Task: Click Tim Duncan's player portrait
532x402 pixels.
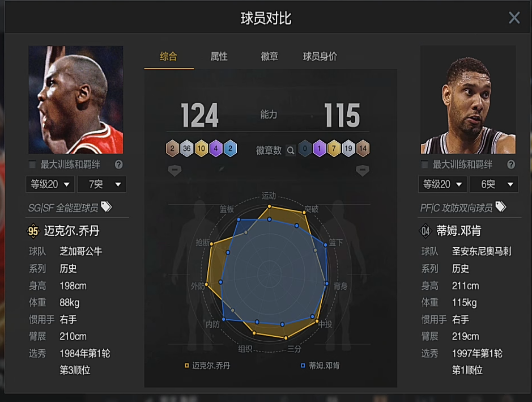Action: click(468, 100)
